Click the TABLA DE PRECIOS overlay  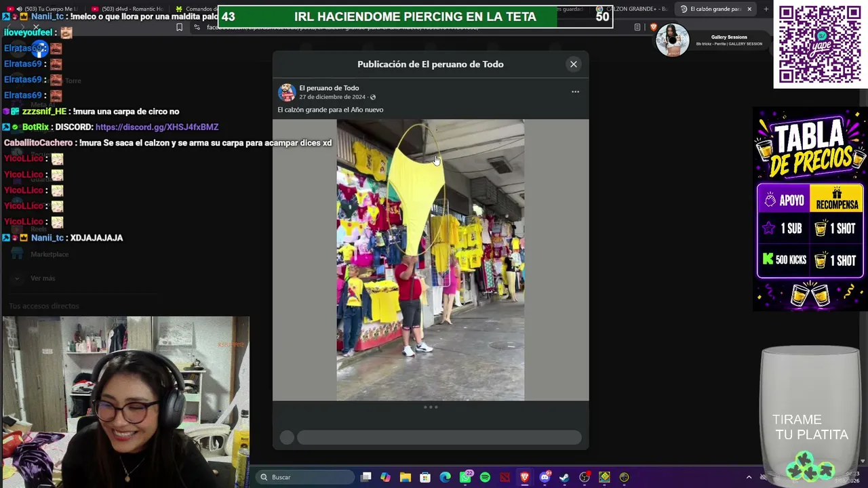810,147
